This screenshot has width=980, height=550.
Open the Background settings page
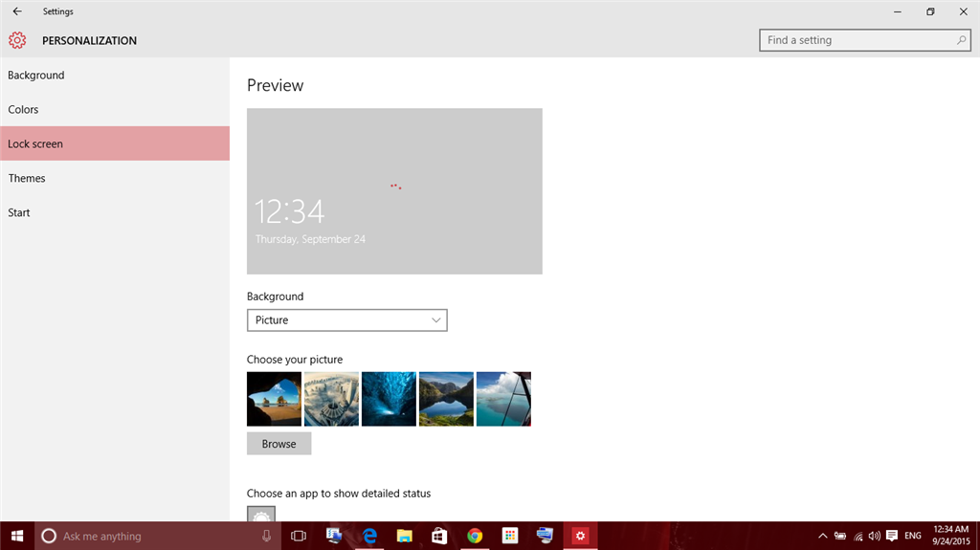tap(115, 75)
